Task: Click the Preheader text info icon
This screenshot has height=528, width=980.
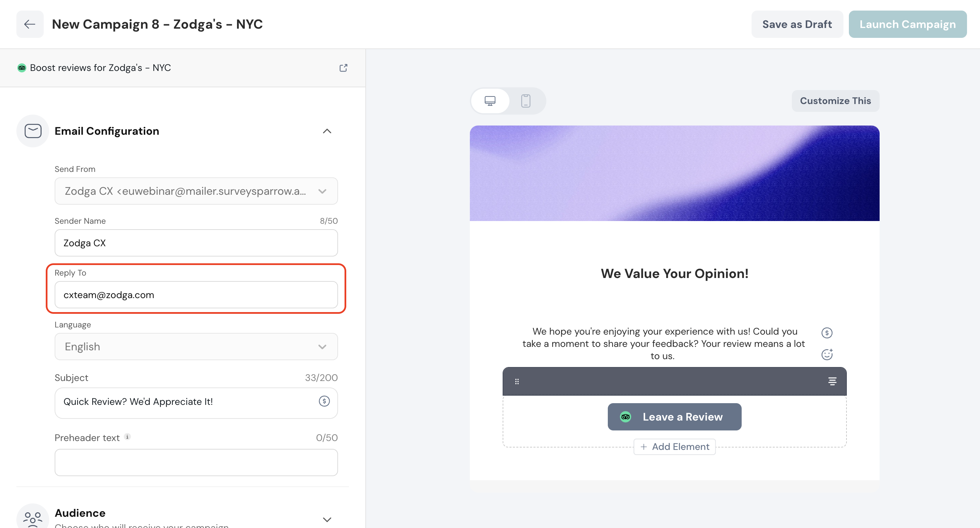Action: [127, 437]
